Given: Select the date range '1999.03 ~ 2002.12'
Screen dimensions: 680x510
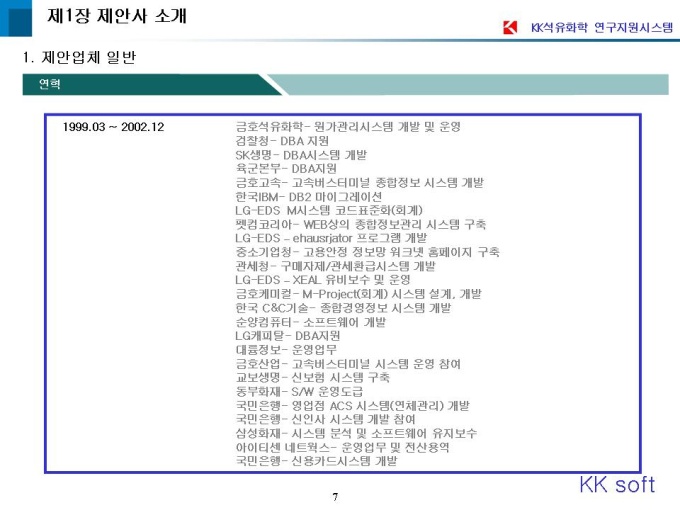Looking at the screenshot, I should tap(113, 127).
